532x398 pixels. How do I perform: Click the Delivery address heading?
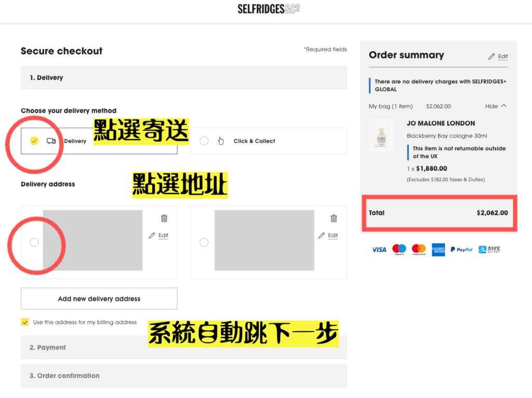click(48, 184)
